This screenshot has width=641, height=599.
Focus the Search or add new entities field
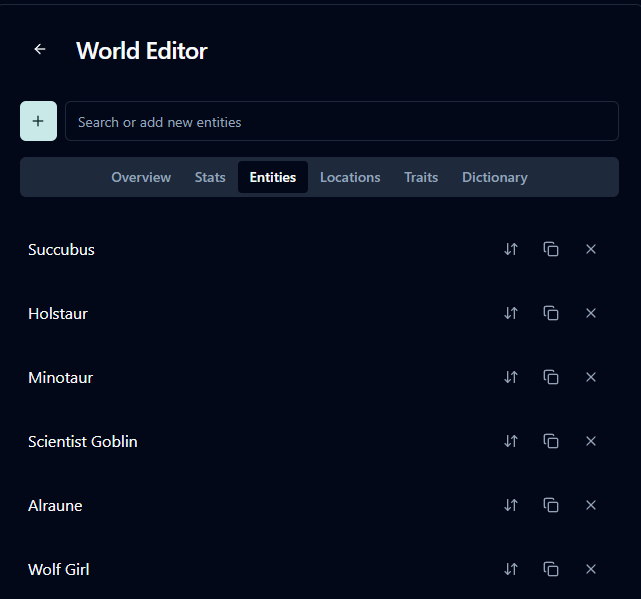[x=342, y=121]
